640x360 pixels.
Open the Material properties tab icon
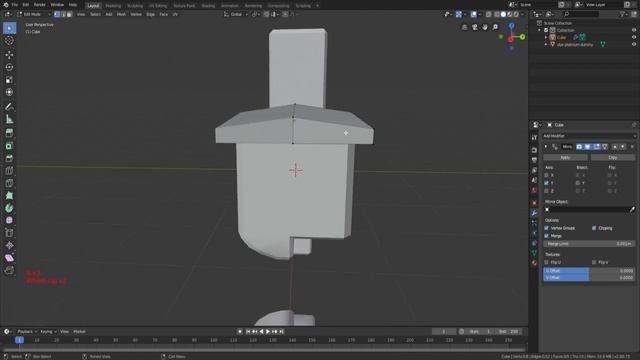pyautogui.click(x=534, y=263)
